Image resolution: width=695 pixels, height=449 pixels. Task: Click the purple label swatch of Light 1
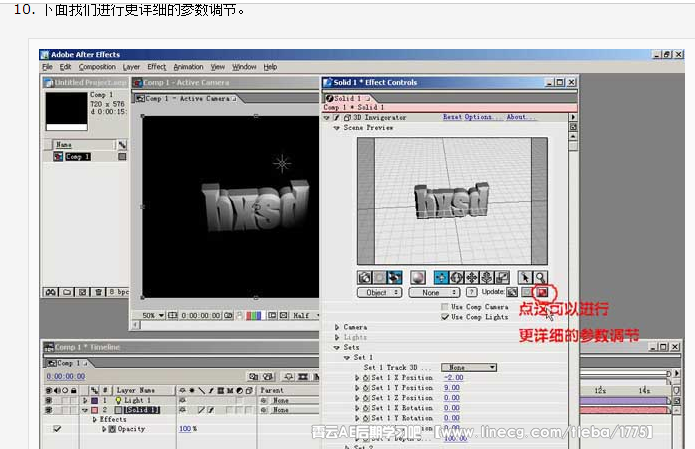pyautogui.click(x=94, y=400)
